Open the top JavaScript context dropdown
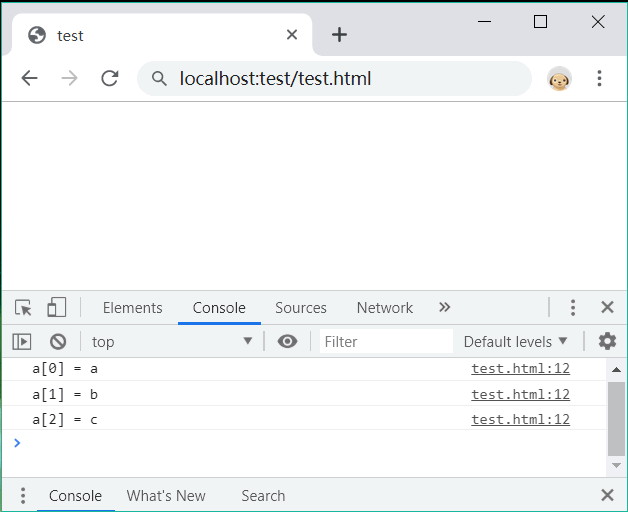 (x=172, y=342)
